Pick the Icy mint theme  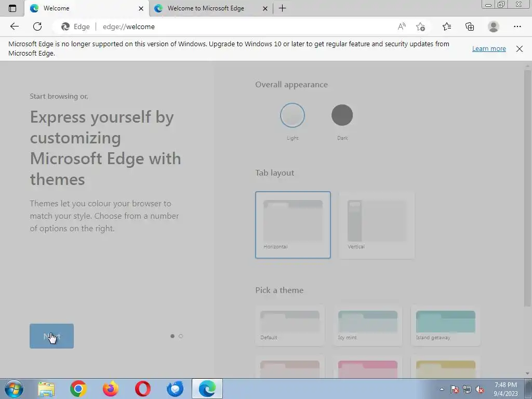click(368, 326)
